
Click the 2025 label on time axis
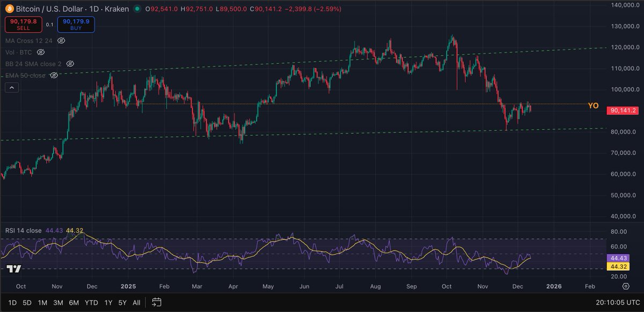(x=129, y=287)
